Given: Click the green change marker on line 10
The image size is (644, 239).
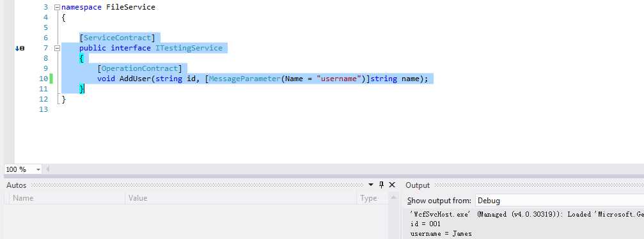Looking at the screenshot, I should 51,79.
